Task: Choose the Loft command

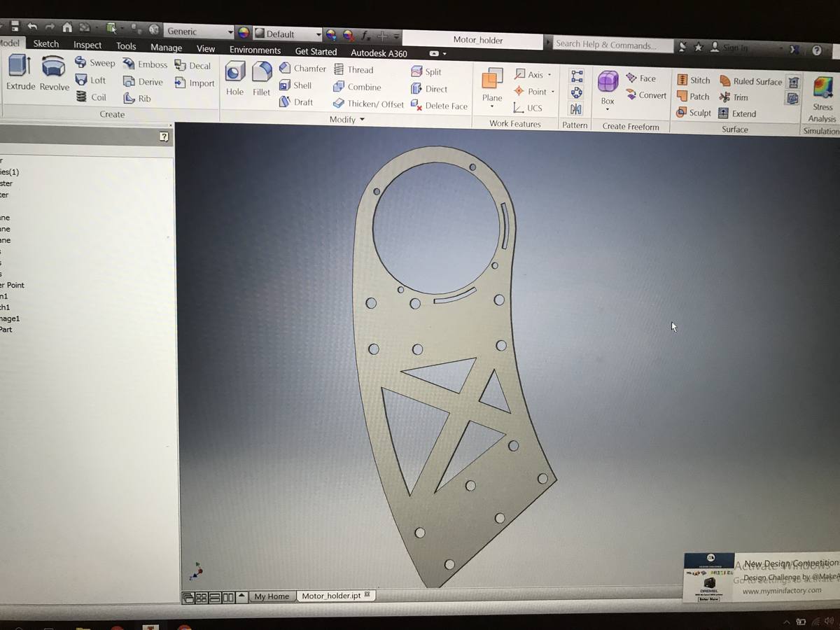Action: 90,80
